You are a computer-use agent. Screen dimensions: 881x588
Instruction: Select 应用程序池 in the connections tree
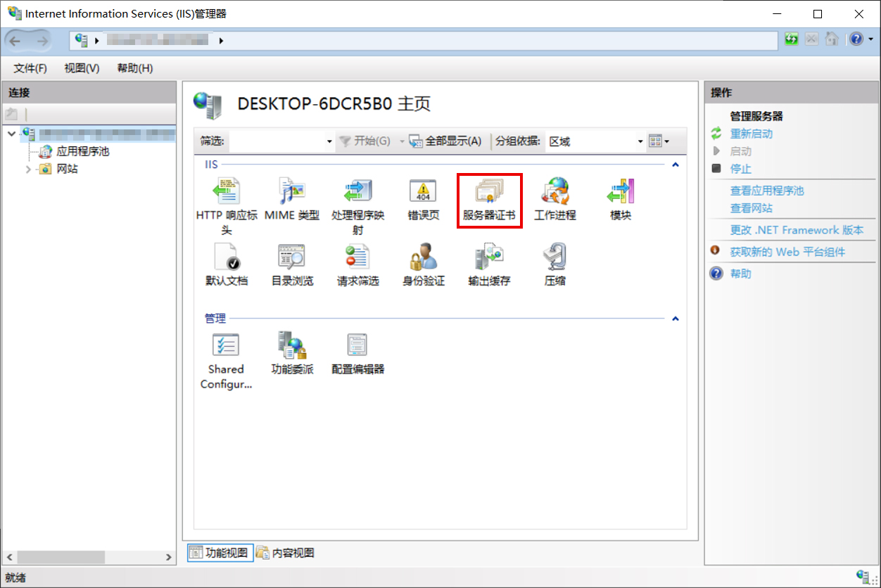[82, 151]
